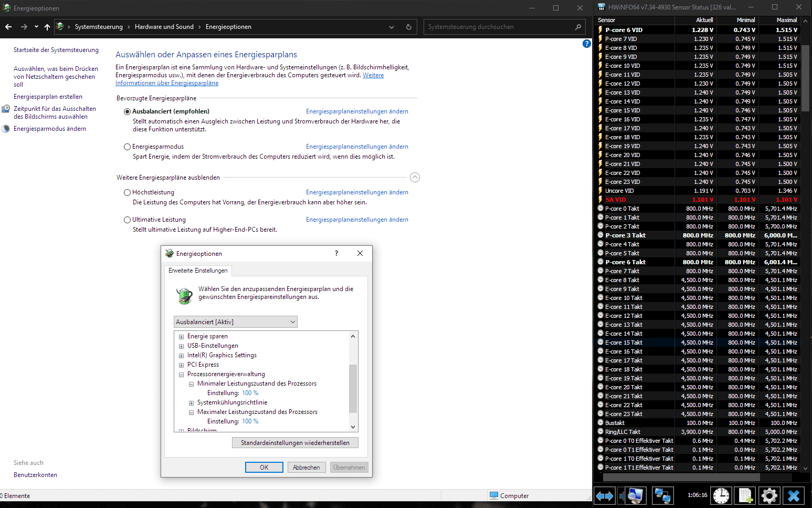812x508 pixels.
Task: Select the Ultimative Leistung radio button
Action: pyautogui.click(x=127, y=220)
